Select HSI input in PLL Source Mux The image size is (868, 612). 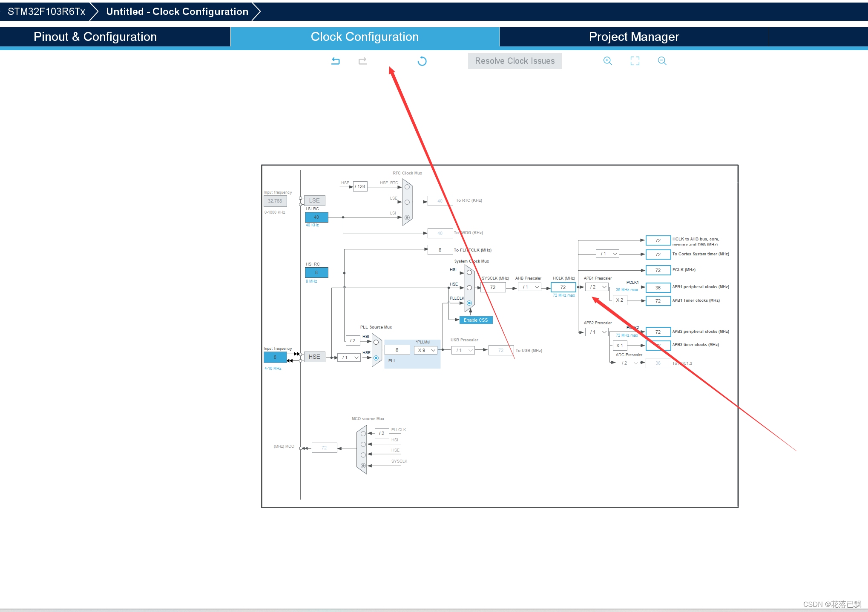[x=376, y=342]
